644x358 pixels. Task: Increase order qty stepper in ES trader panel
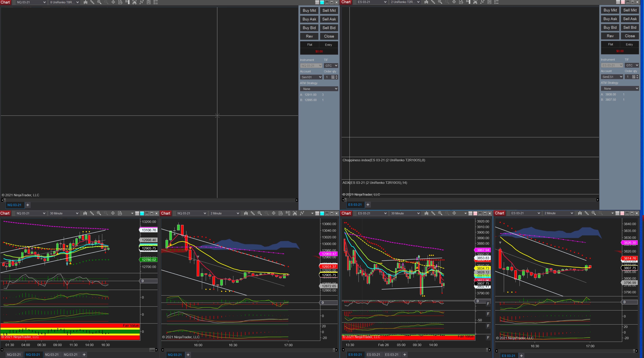click(x=637, y=75)
